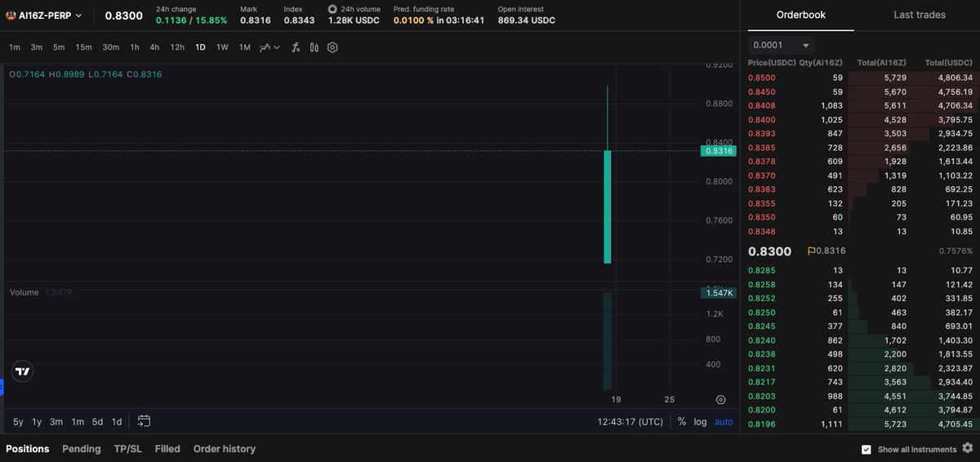The image size is (980, 462).
Task: Select the 1m interval in top toolbar
Action: 15,47
